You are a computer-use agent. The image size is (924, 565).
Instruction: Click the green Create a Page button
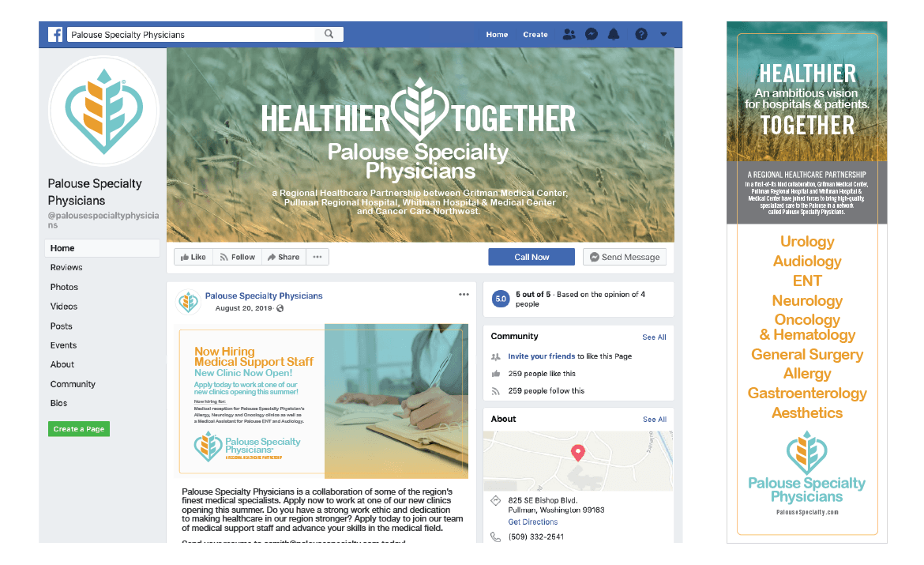[78, 429]
